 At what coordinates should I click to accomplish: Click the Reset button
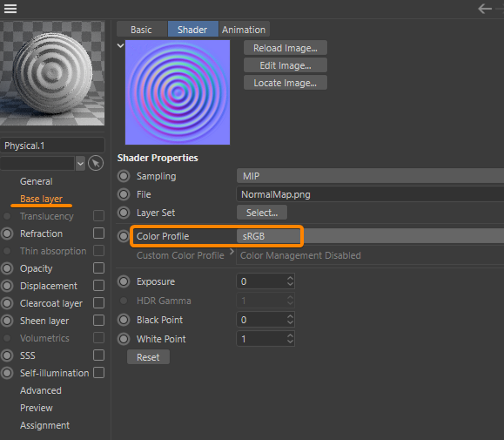148,357
